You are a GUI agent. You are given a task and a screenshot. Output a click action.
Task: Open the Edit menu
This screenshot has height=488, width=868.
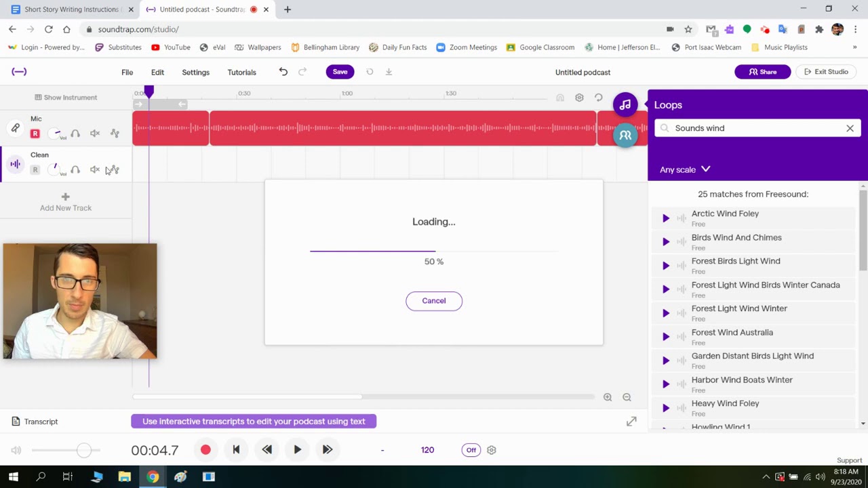pos(157,73)
